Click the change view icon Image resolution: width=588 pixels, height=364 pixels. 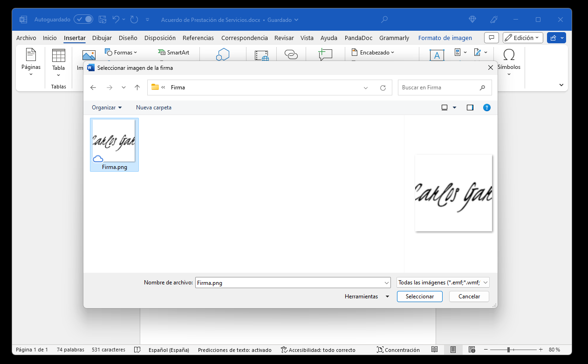[444, 108]
